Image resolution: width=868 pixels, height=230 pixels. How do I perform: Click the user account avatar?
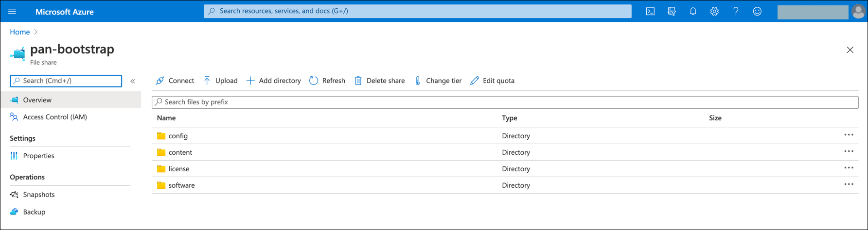pos(858,12)
